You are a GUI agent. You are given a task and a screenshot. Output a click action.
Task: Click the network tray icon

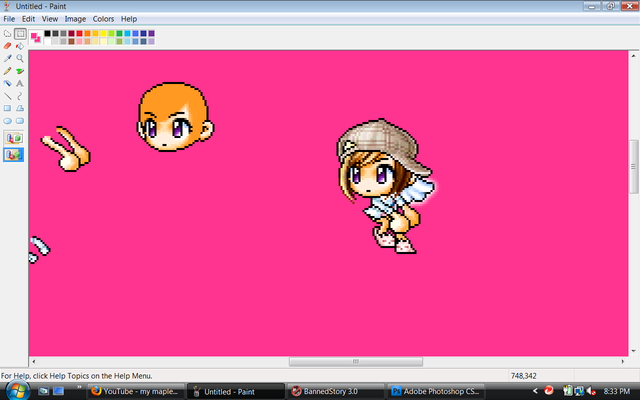click(x=578, y=391)
